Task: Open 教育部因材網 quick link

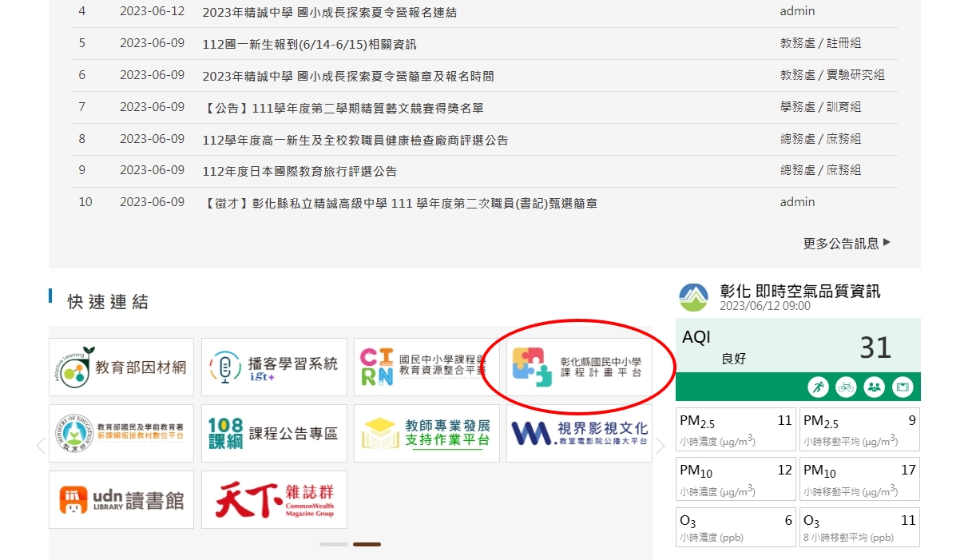Action: coord(121,367)
